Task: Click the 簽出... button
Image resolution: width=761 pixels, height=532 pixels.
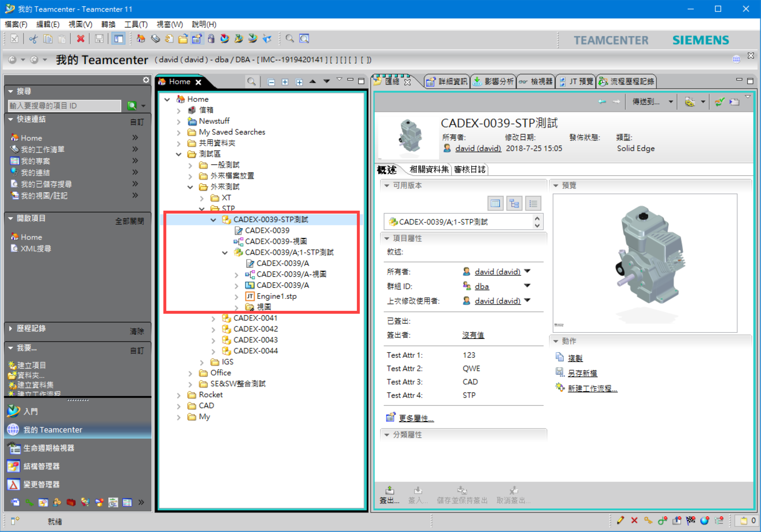Action: coord(390,495)
